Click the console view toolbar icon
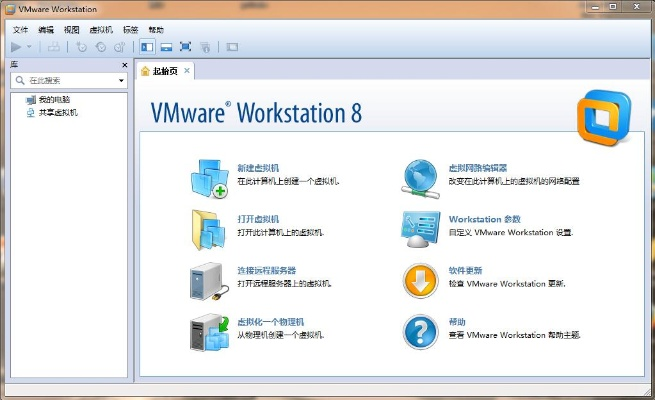Viewport: 655px width, 400px height. 232,47
